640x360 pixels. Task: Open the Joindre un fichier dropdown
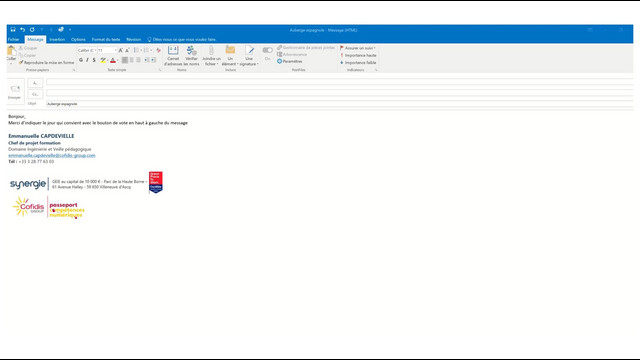coord(211,56)
